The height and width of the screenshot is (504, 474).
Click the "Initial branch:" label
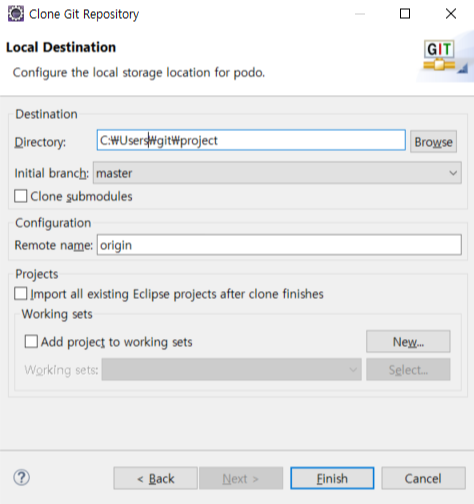[52, 173]
